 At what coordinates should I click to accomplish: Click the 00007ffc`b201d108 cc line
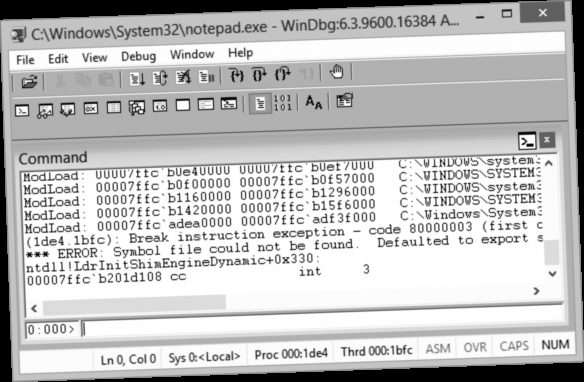click(x=197, y=274)
